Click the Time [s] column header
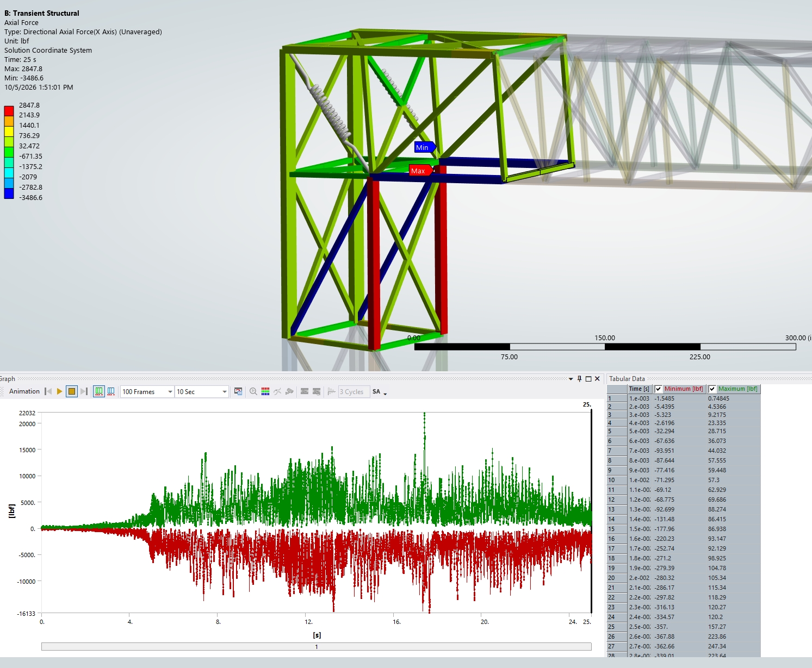Image resolution: width=812 pixels, height=668 pixels. (x=639, y=389)
